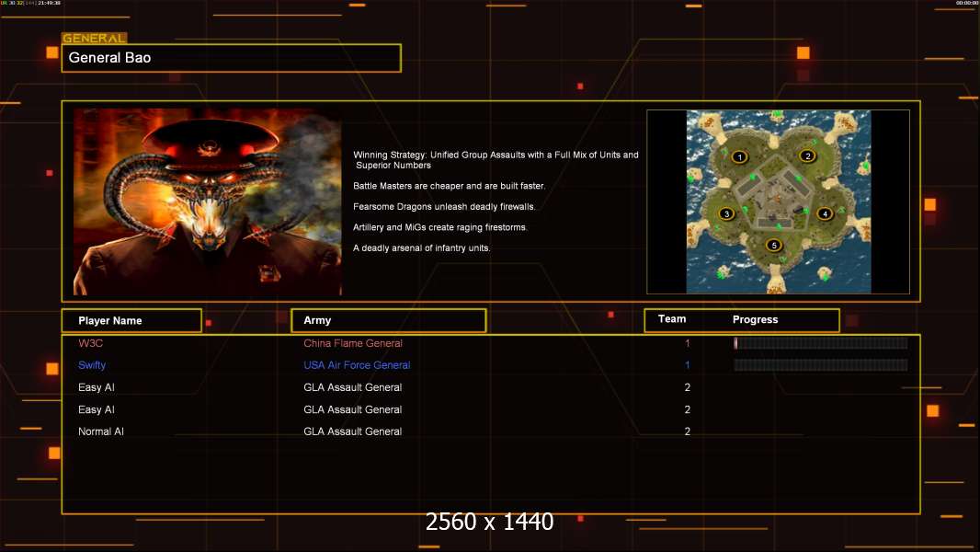Click the Player Name column header
This screenshot has height=552, width=980.
coord(131,320)
